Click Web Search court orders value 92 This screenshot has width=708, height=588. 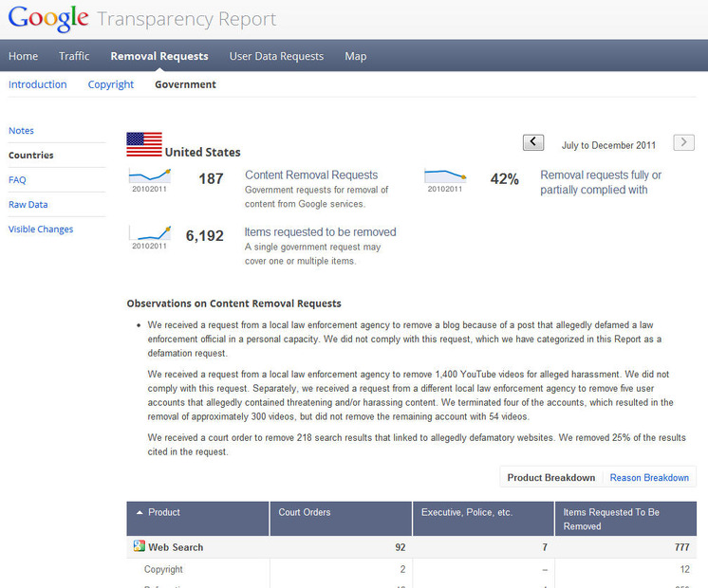(x=401, y=547)
